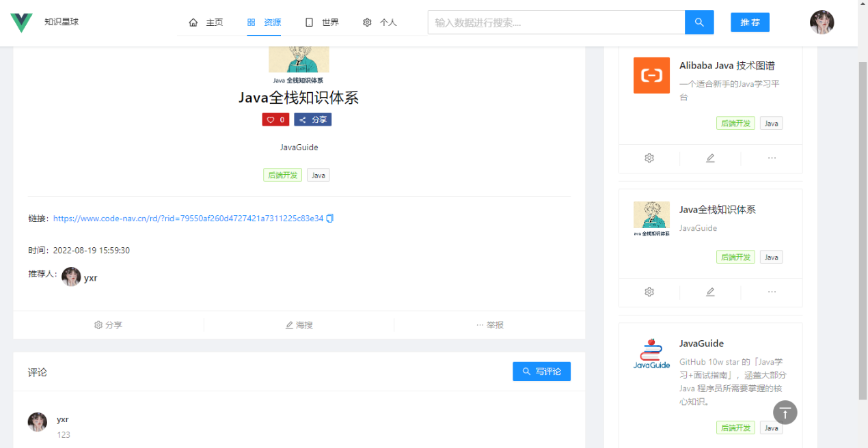Click the recommender yxr avatar
This screenshot has height=448, width=868.
(71, 277)
